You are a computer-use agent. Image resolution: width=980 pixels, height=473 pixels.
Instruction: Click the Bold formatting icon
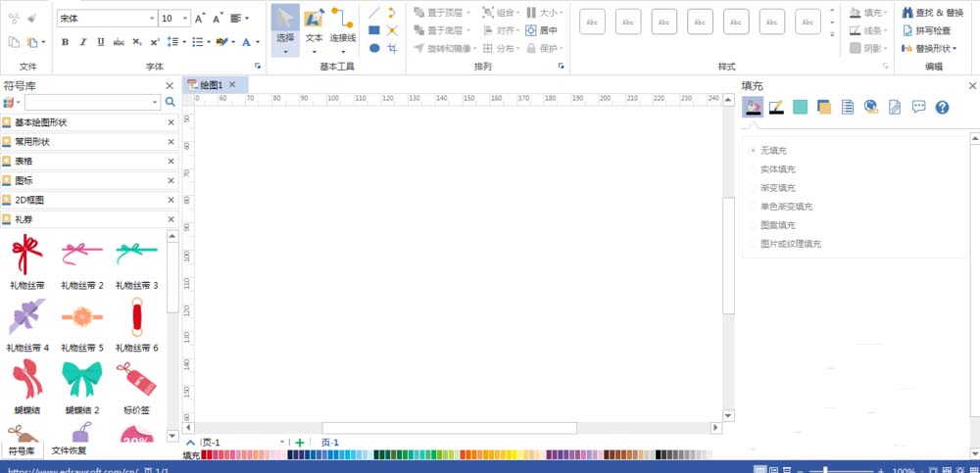click(65, 42)
